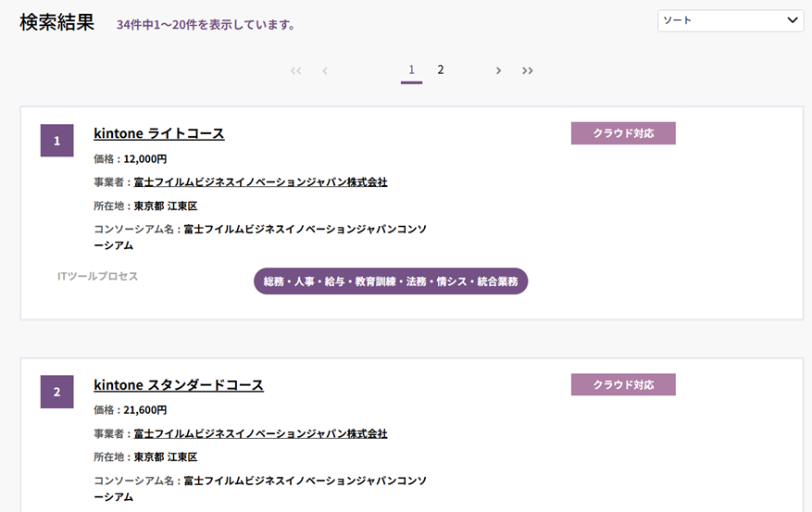Jump to first page with double-left arrow
This screenshot has width=812, height=512.
(295, 70)
